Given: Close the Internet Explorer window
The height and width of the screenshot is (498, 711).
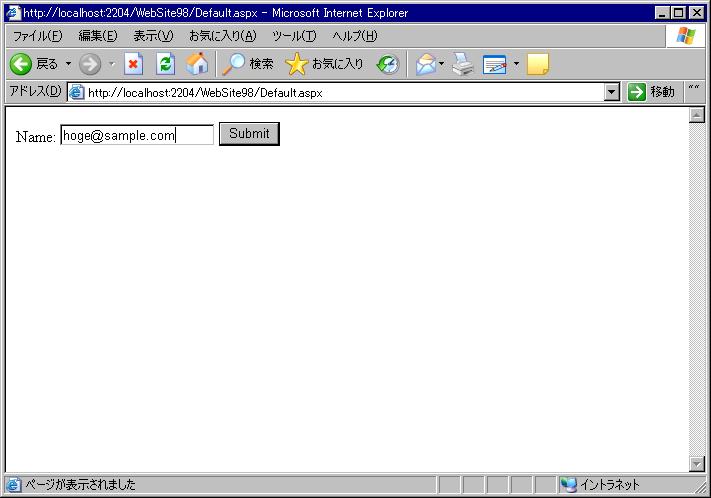Looking at the screenshot, I should pyautogui.click(x=696, y=13).
